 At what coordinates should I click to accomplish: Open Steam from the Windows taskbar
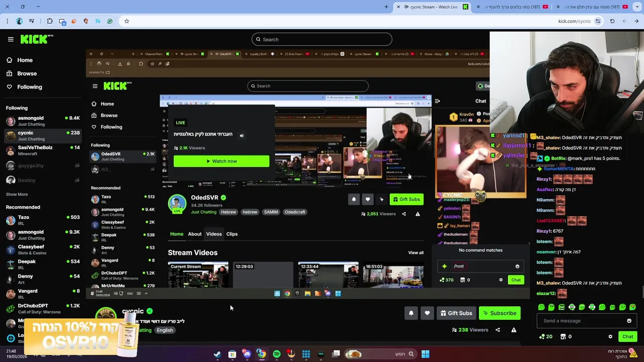217,354
